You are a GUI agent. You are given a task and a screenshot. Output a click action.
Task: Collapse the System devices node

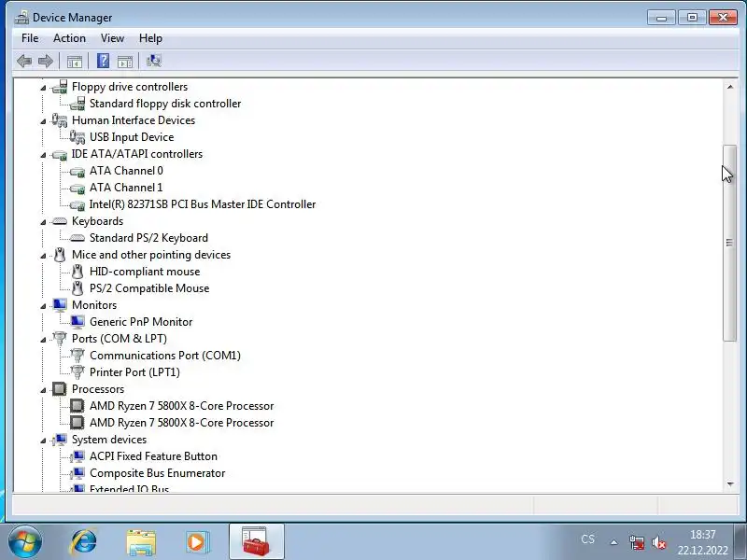(43, 441)
